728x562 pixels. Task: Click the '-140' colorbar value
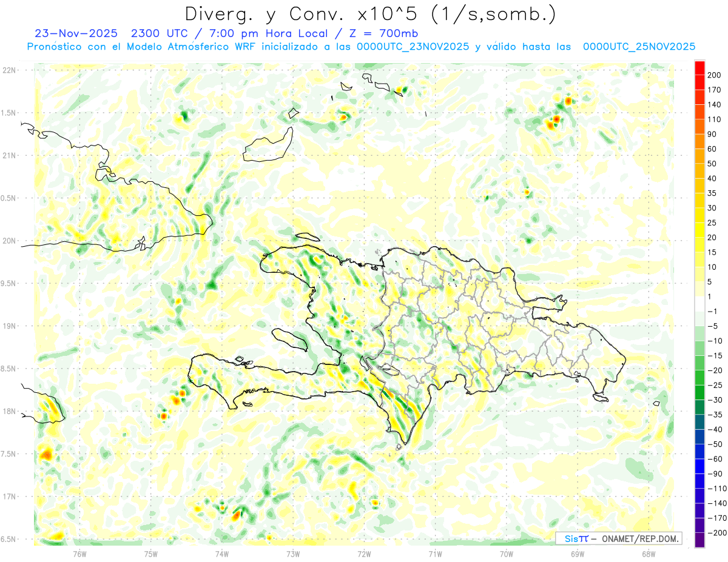(717, 503)
